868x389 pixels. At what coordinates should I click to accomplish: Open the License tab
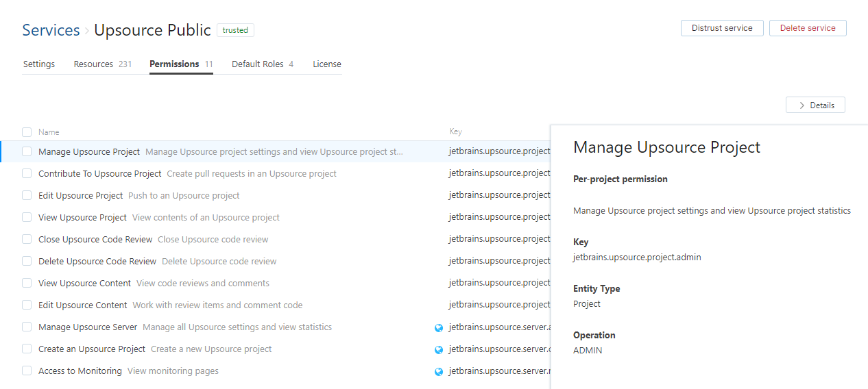327,64
